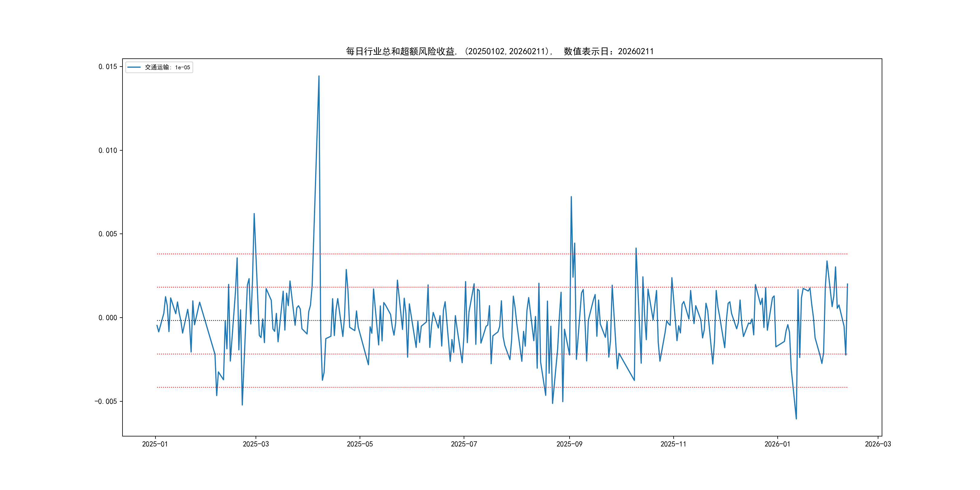Click the 2026-03 x-axis label
The image size is (980, 490).
tap(878, 444)
